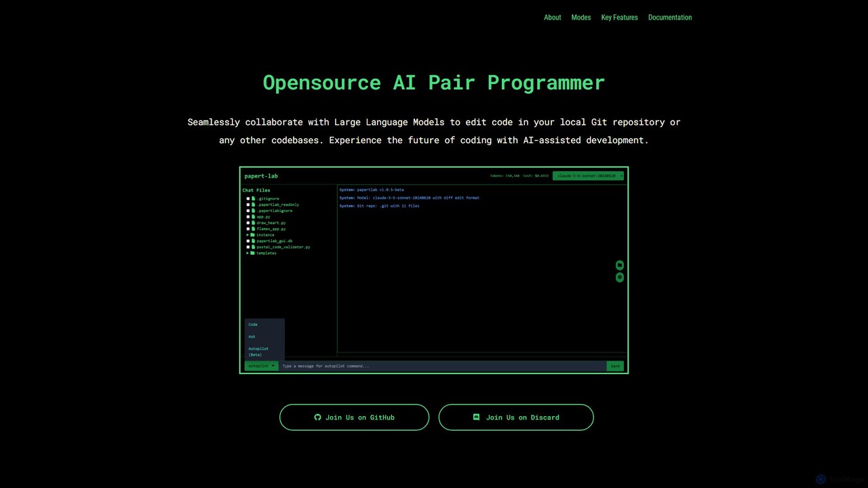
Task: Click the app.py file name
Action: (x=263, y=217)
